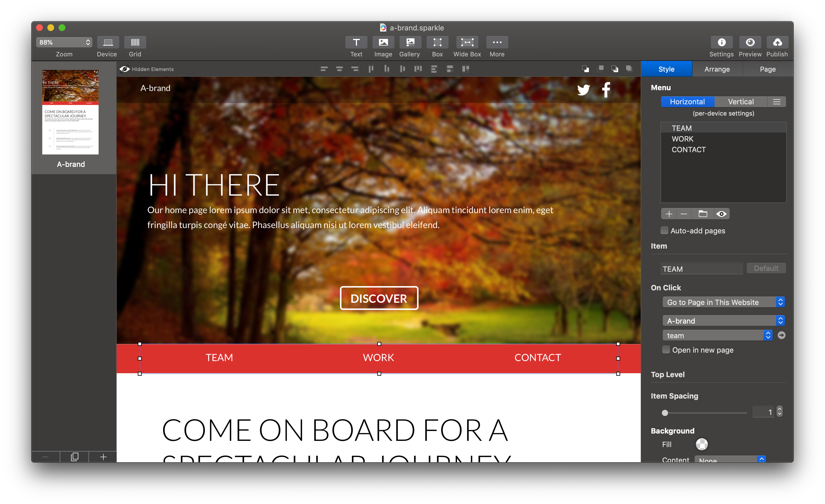The width and height of the screenshot is (825, 504).
Task: Add a folder to menu list
Action: tap(702, 214)
